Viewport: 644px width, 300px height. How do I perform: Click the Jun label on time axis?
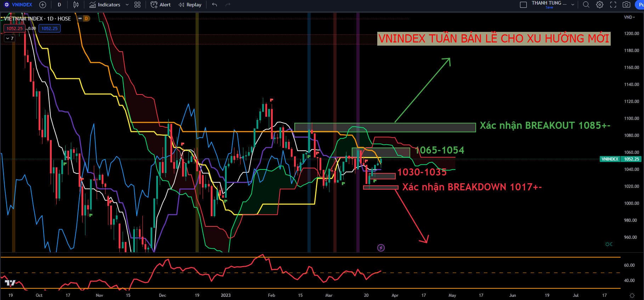[x=513, y=295]
